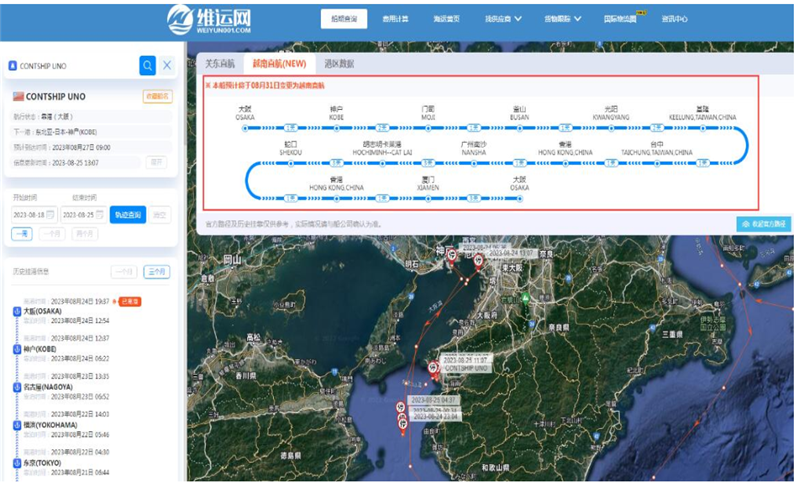Viewport: 800px width, 486px height.
Task: Select three-month in port call history header
Action: tap(157, 272)
